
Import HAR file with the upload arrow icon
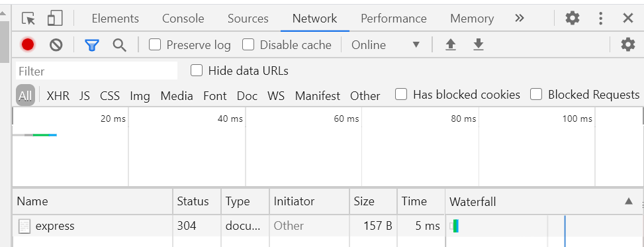point(451,45)
